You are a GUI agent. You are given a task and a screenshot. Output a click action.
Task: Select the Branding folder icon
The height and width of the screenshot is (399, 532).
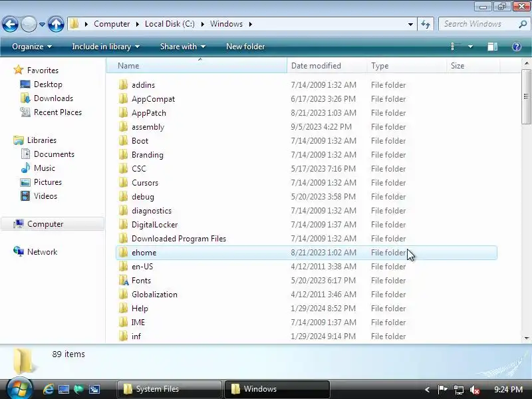point(123,155)
